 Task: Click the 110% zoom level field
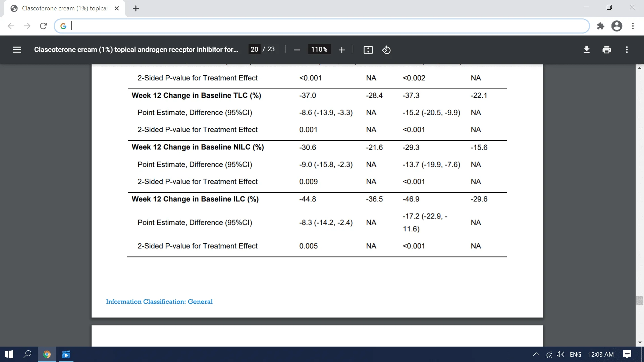click(x=319, y=49)
